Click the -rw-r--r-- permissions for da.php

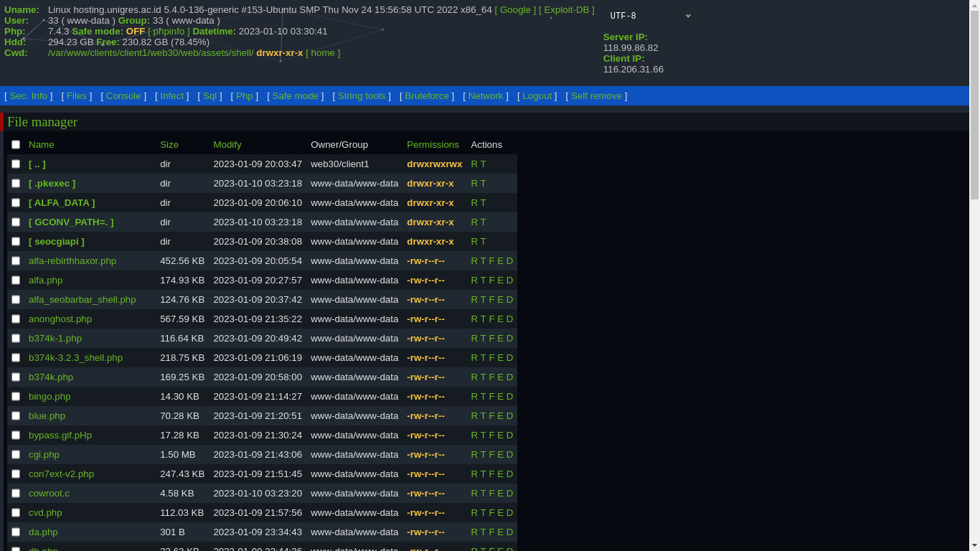click(426, 532)
